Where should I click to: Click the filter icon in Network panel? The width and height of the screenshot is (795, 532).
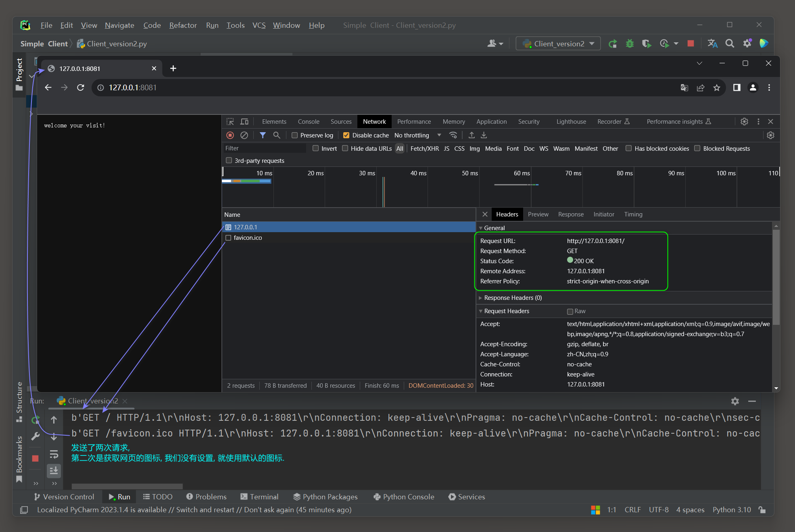[x=262, y=135]
